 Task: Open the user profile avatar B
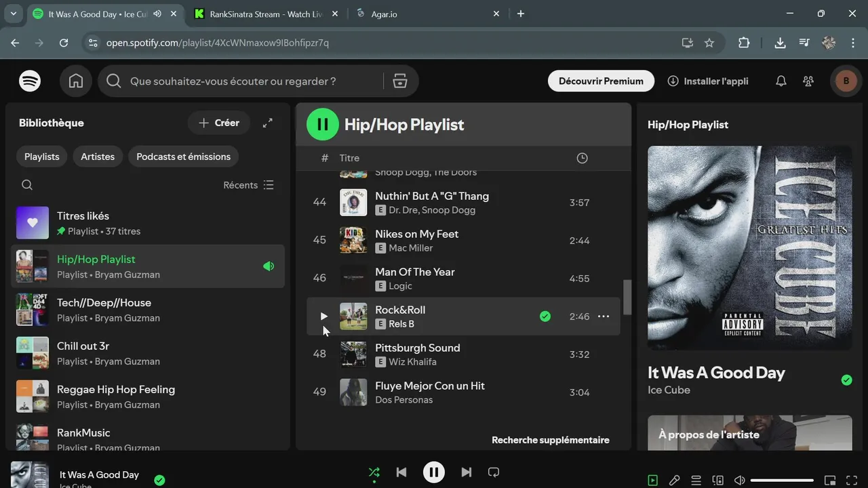pyautogui.click(x=846, y=81)
